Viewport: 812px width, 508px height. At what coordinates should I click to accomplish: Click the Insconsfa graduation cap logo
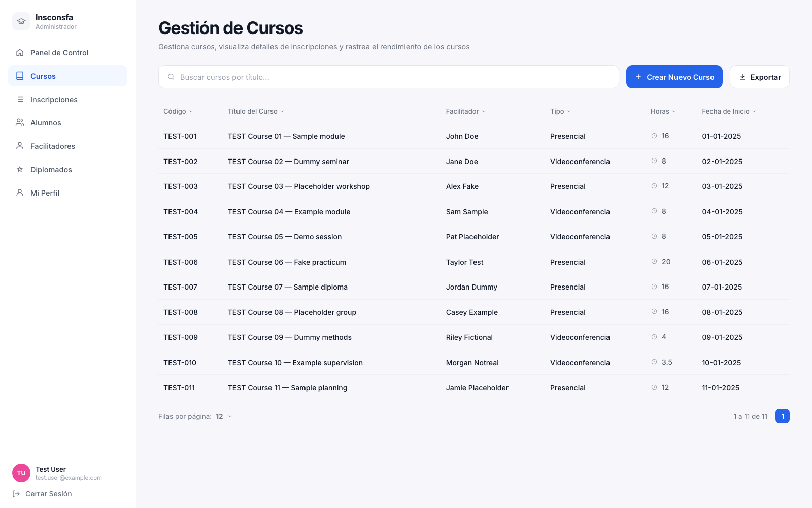(x=21, y=21)
